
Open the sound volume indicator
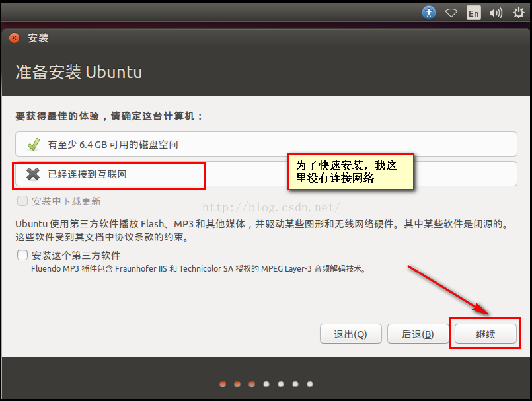click(x=496, y=13)
